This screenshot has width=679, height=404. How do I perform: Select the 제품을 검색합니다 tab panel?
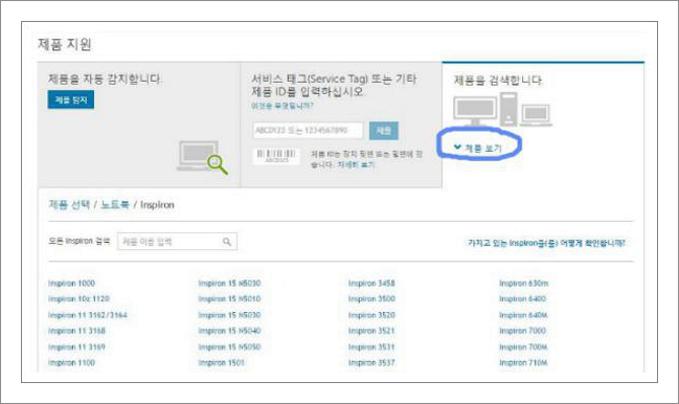(543, 125)
